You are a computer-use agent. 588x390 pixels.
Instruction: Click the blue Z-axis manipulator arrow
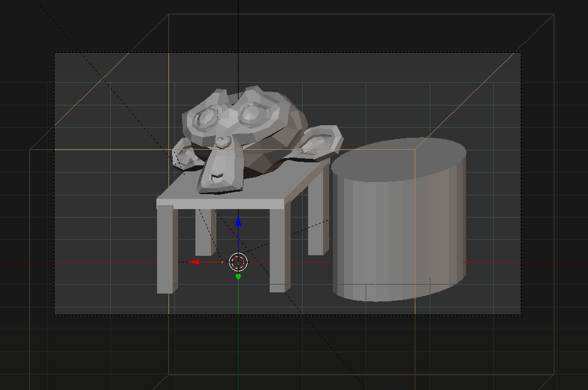pyautogui.click(x=238, y=221)
